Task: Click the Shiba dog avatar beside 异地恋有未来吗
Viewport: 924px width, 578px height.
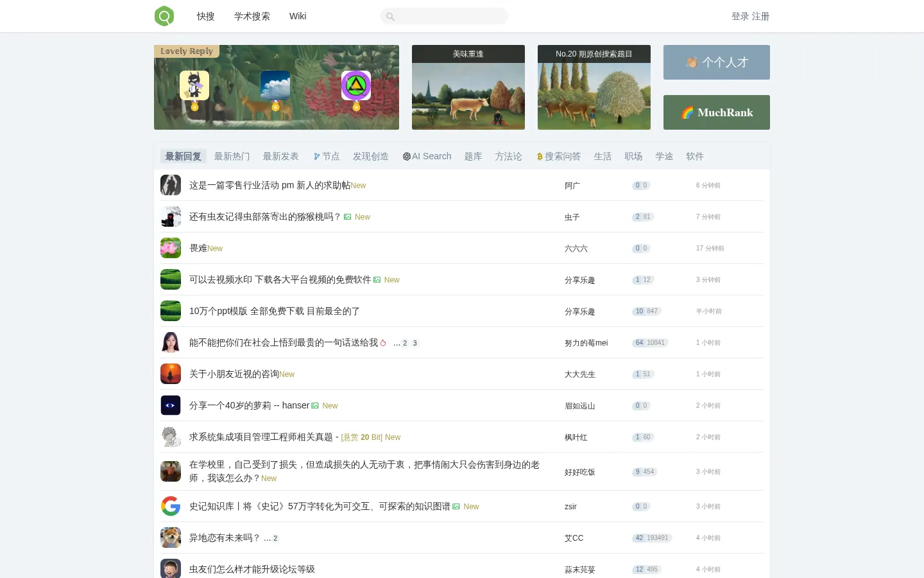Action: point(171,538)
